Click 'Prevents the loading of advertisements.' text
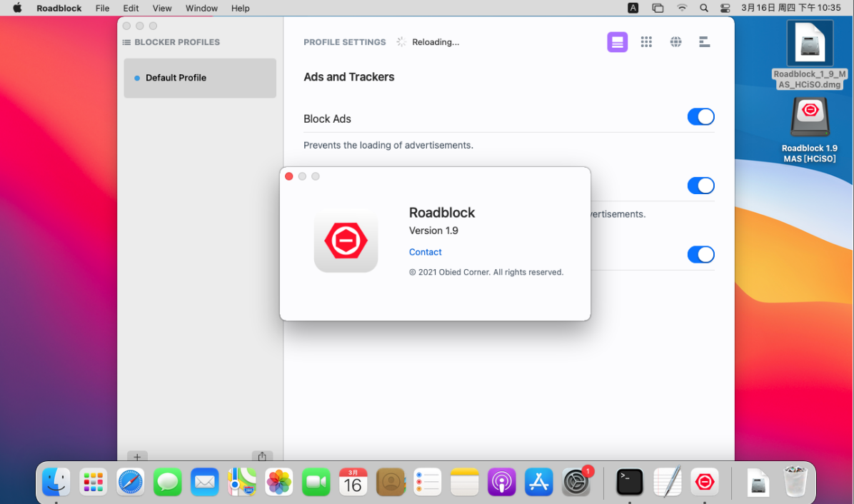Viewport: 854px width, 504px height. 388,146
